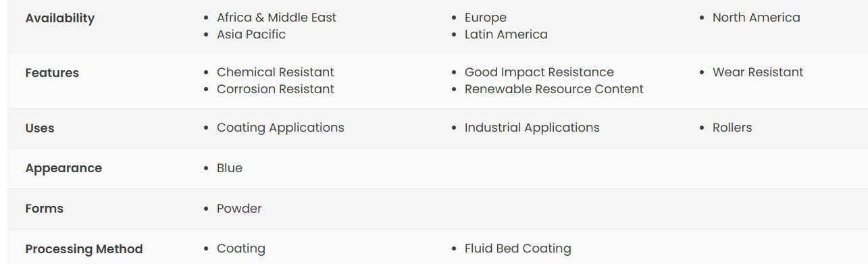Select the Wear Resistant feature
Screen dimensions: 868x264
coord(758,72)
